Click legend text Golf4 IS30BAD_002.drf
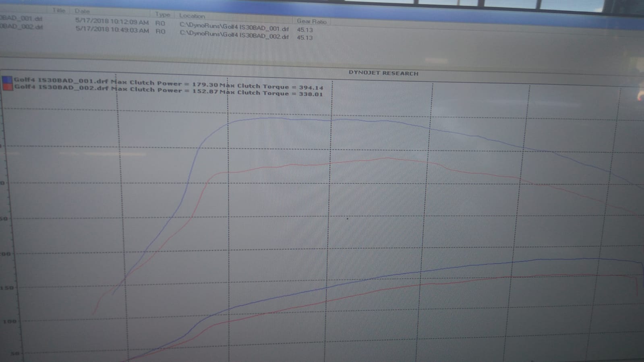The height and width of the screenshot is (362, 644). click(62, 87)
